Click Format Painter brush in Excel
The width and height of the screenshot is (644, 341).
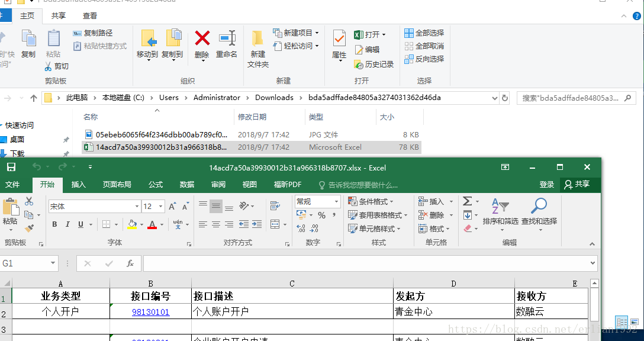29,228
